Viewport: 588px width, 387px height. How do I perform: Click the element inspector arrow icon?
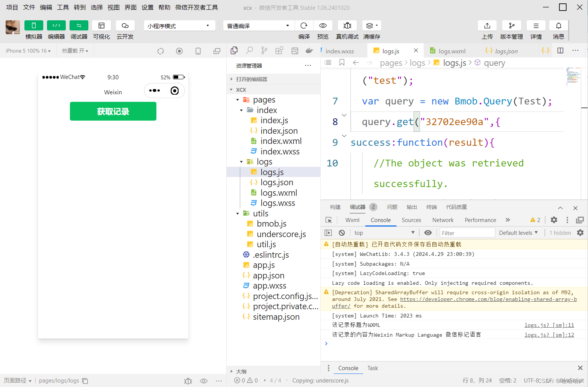[x=329, y=220]
